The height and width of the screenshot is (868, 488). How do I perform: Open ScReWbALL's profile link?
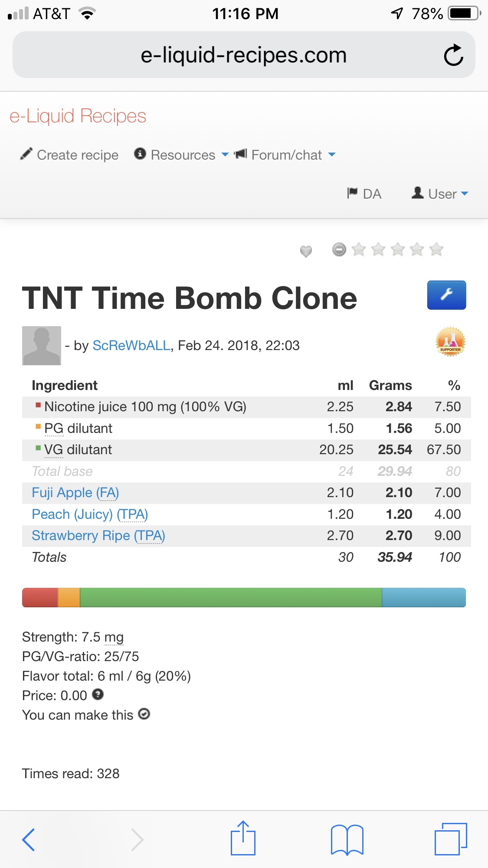coord(131,345)
